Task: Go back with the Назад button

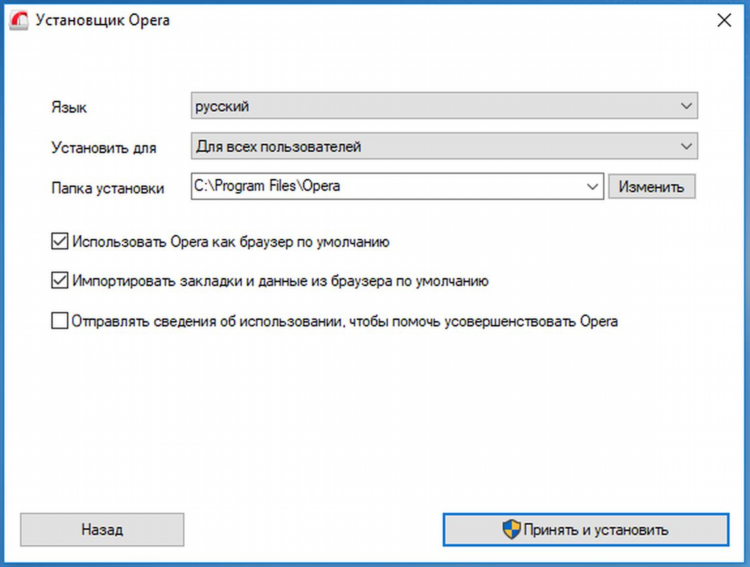Action: 102,530
